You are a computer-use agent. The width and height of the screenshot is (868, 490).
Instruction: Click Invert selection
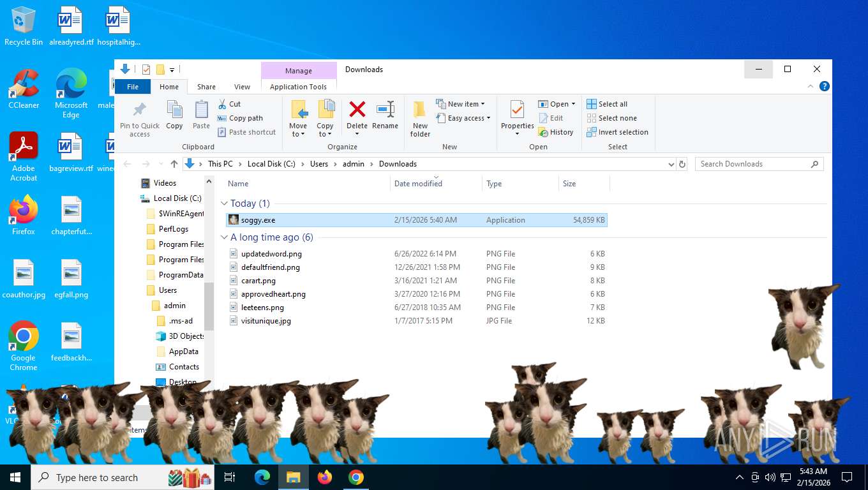click(617, 132)
